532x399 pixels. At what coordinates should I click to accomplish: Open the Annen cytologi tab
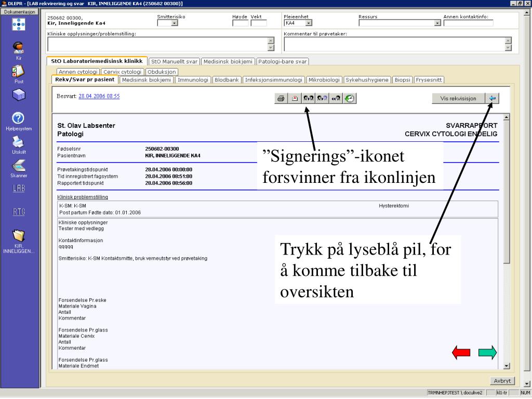point(78,72)
